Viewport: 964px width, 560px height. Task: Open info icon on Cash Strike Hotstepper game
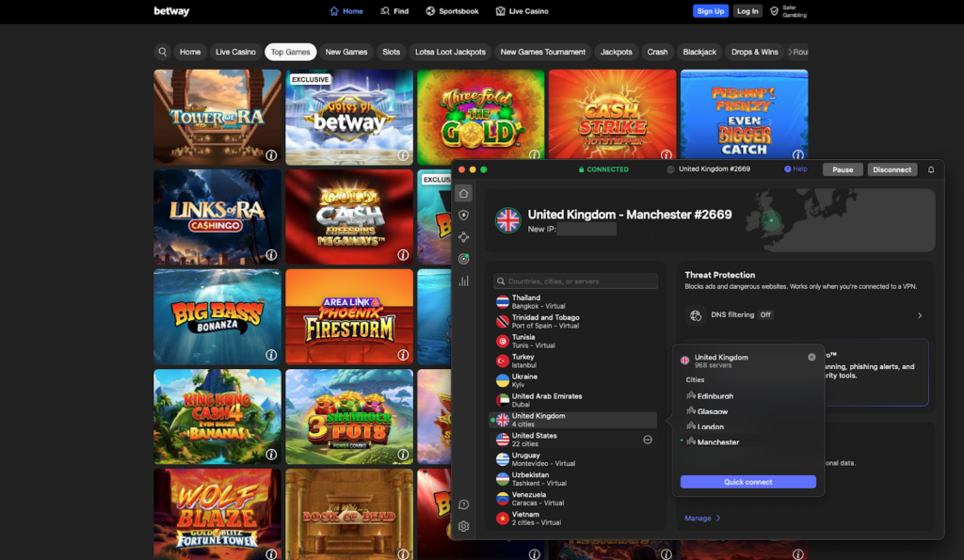[x=666, y=155]
